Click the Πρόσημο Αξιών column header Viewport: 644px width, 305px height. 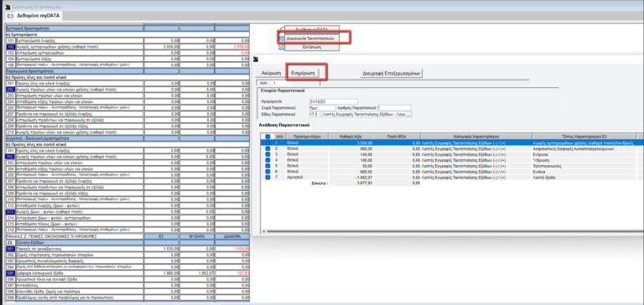tap(307, 137)
